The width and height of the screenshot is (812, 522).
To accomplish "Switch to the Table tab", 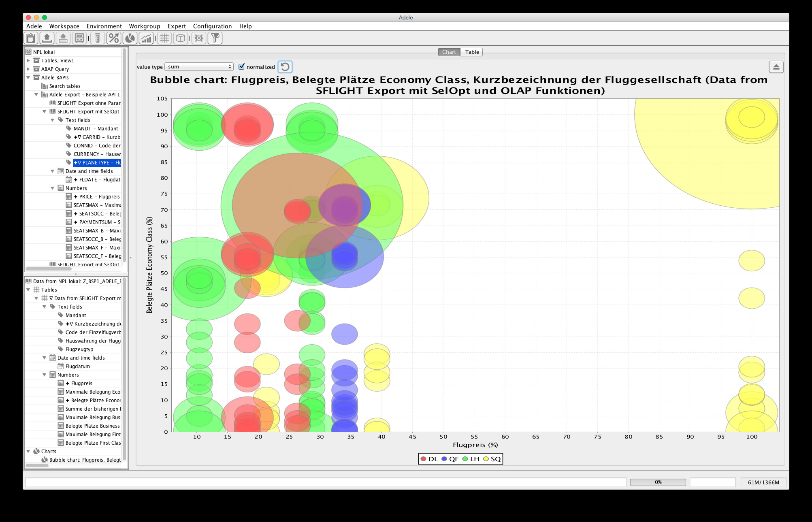I will pyautogui.click(x=472, y=52).
